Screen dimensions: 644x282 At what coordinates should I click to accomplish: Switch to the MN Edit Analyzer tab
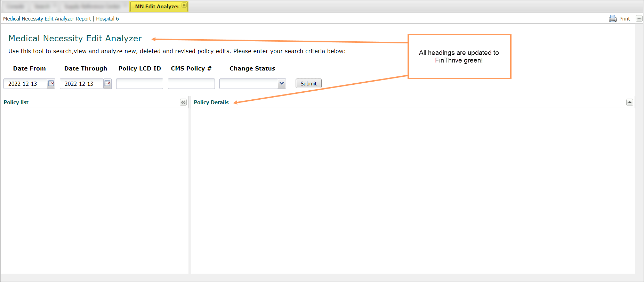click(157, 7)
